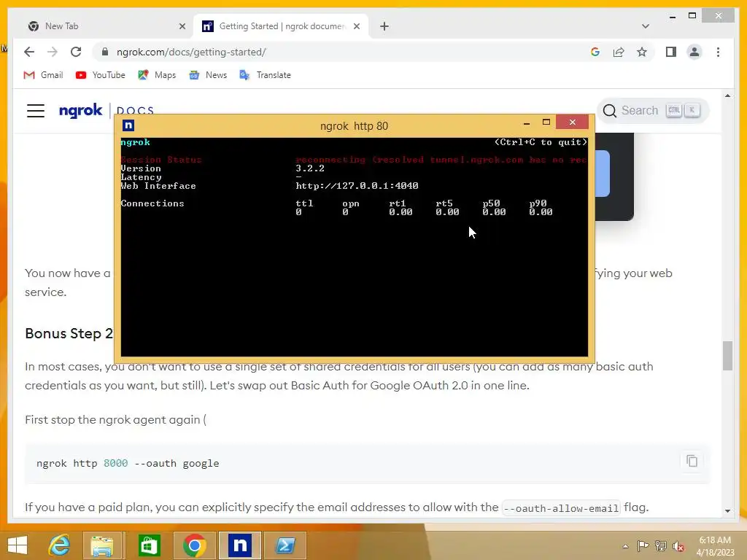The image size is (747, 560).
Task: Open the Translate bookmark
Action: (x=265, y=75)
